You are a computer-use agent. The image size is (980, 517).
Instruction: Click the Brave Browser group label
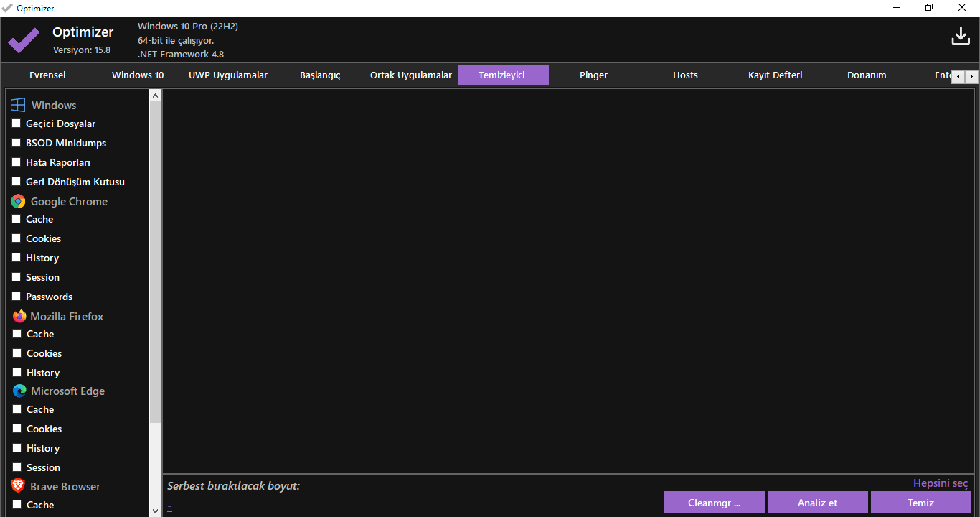65,487
